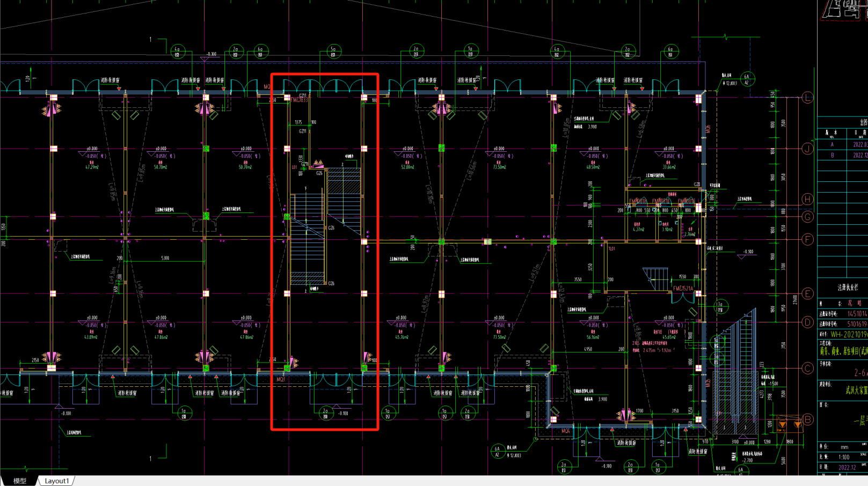
Task: Select grid axis bubble G
Action: pyautogui.click(x=807, y=217)
